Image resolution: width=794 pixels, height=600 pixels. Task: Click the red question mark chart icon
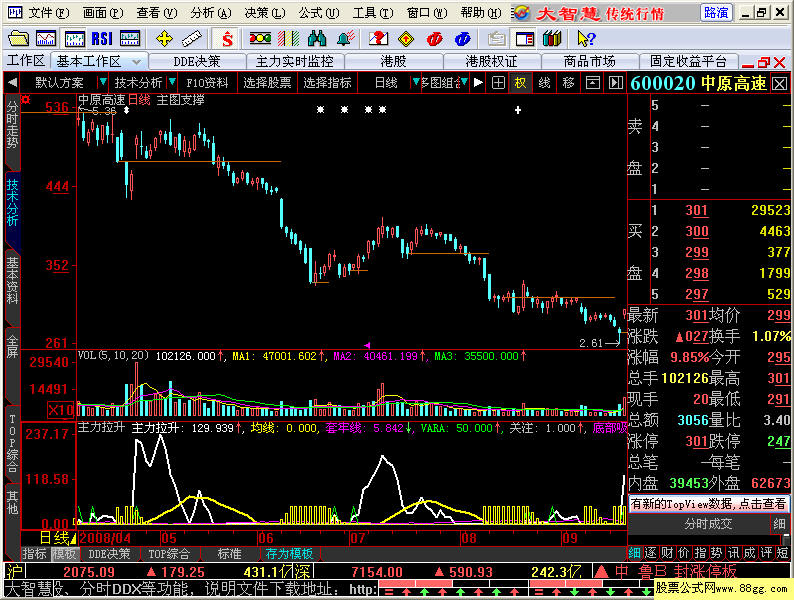click(378, 38)
